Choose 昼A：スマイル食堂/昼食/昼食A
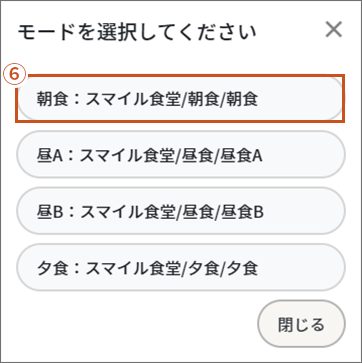362x363 pixels. [181, 155]
